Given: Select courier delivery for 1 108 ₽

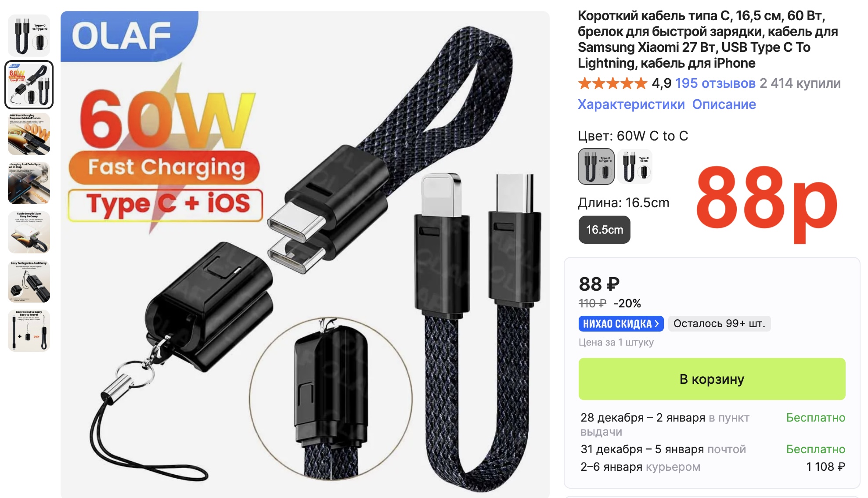Looking at the screenshot, I should (713, 467).
